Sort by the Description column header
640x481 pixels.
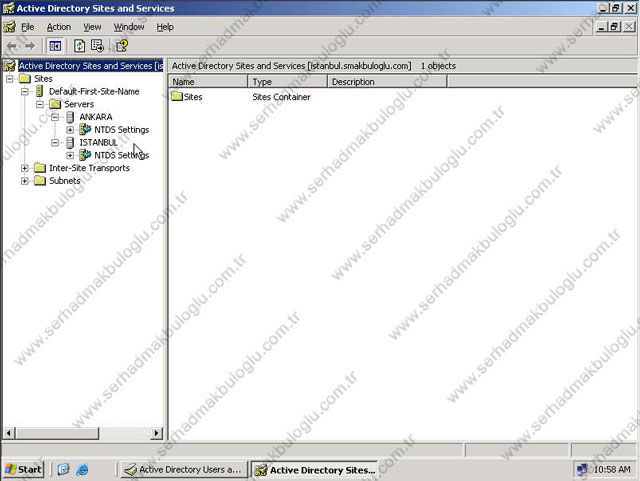tap(387, 82)
